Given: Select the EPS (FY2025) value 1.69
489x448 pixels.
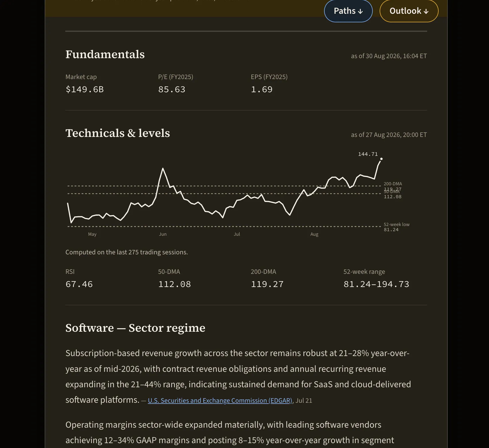Looking at the screenshot, I should pyautogui.click(x=262, y=89).
